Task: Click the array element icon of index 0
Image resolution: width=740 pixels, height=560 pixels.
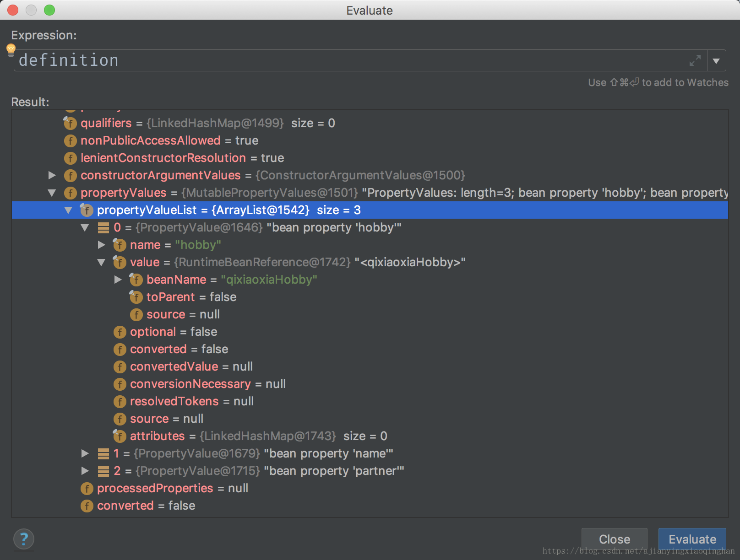Action: [103, 227]
